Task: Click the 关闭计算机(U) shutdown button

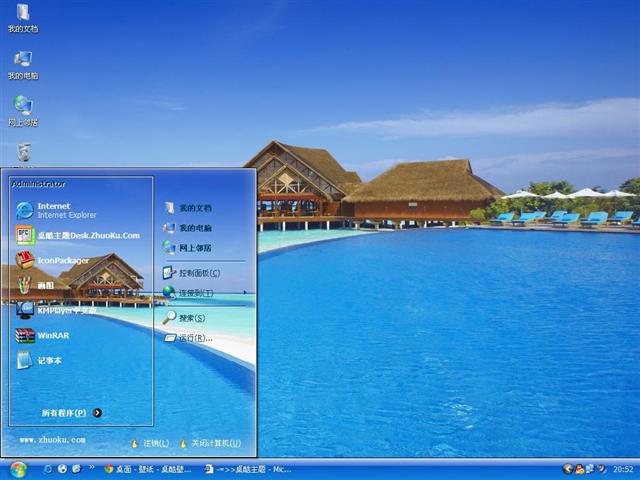Action: (x=211, y=443)
